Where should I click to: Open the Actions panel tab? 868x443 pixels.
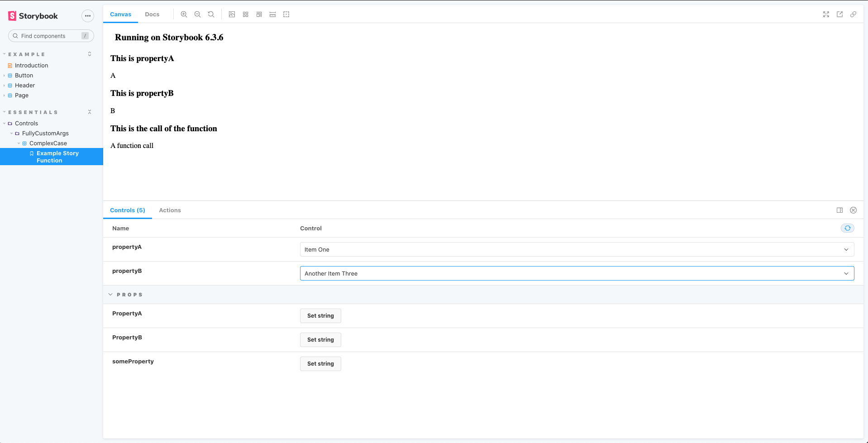[170, 210]
